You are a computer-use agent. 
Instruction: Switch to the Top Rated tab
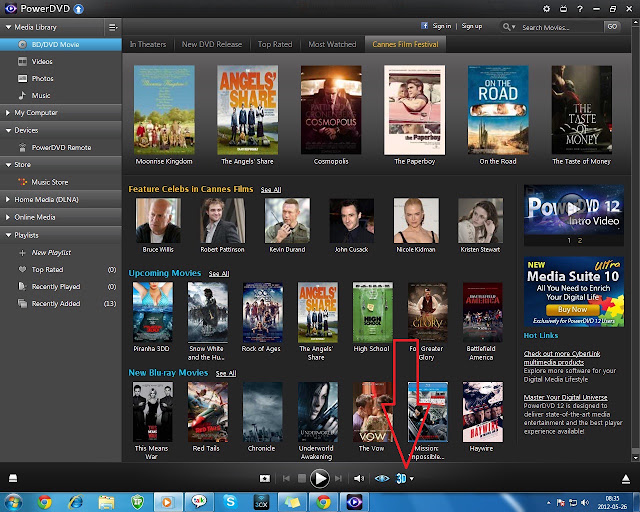click(275, 44)
